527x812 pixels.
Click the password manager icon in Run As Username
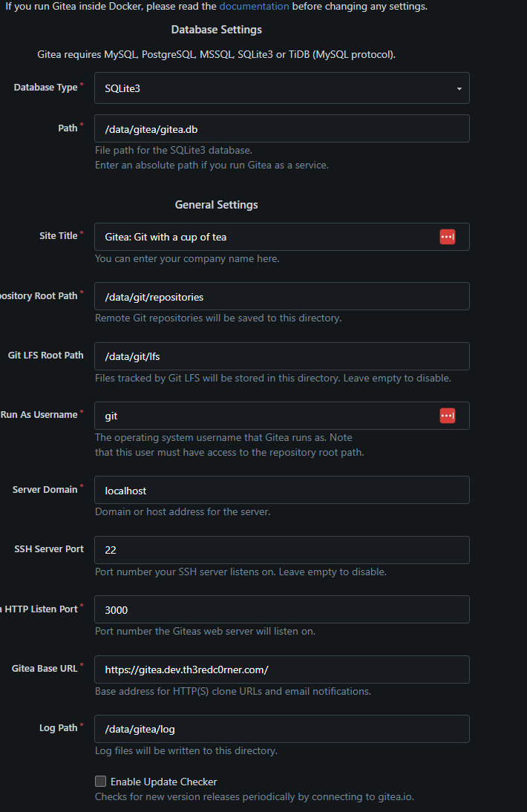(x=447, y=416)
